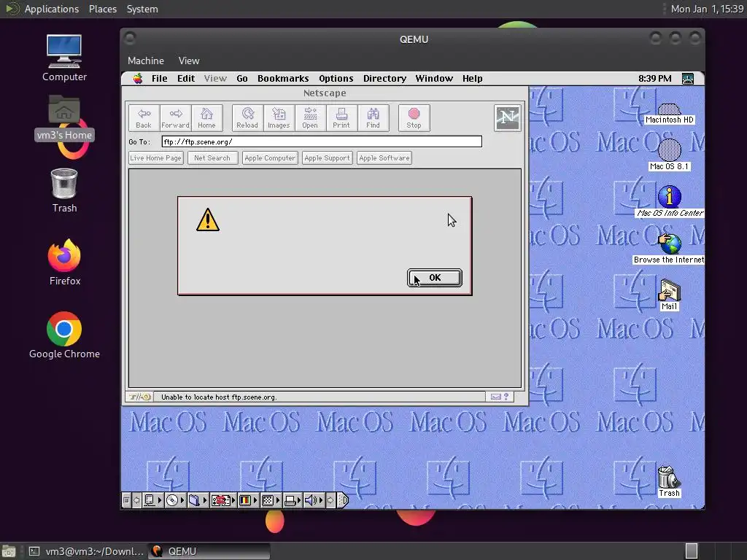
Task: Open the Directory menu
Action: pyautogui.click(x=384, y=79)
